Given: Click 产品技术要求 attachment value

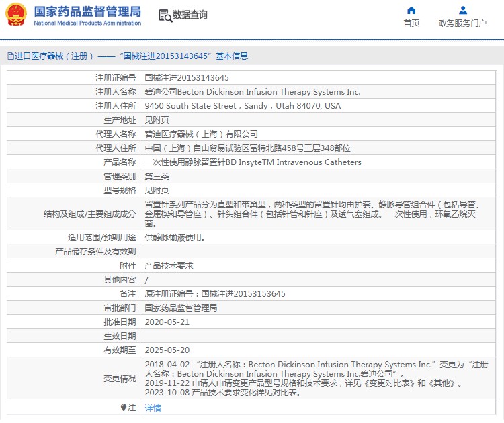Looking at the screenshot, I should [169, 266].
